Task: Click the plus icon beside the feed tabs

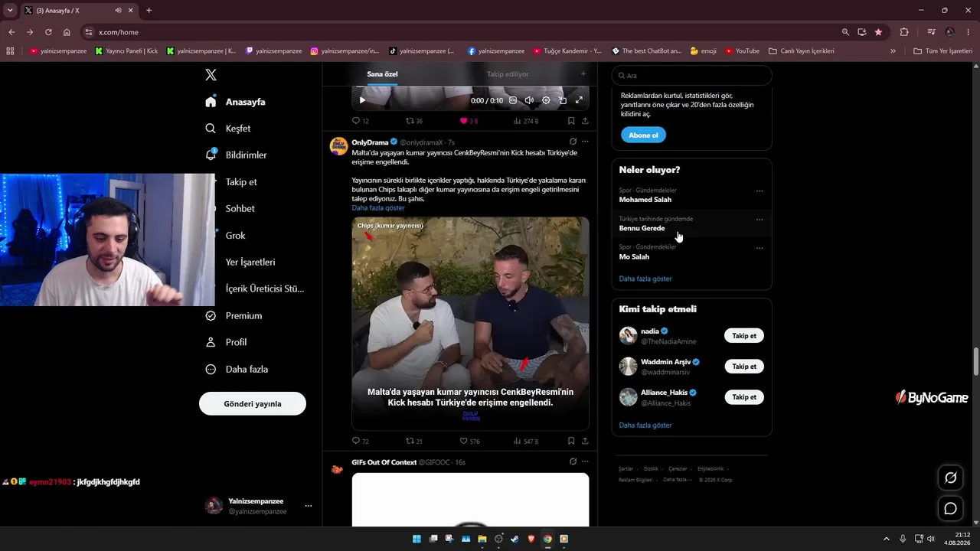Action: (x=583, y=74)
